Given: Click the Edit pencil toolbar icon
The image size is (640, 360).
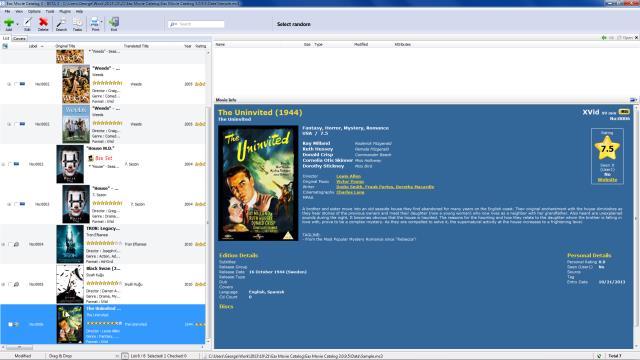Looking at the screenshot, I should click(x=27, y=22).
